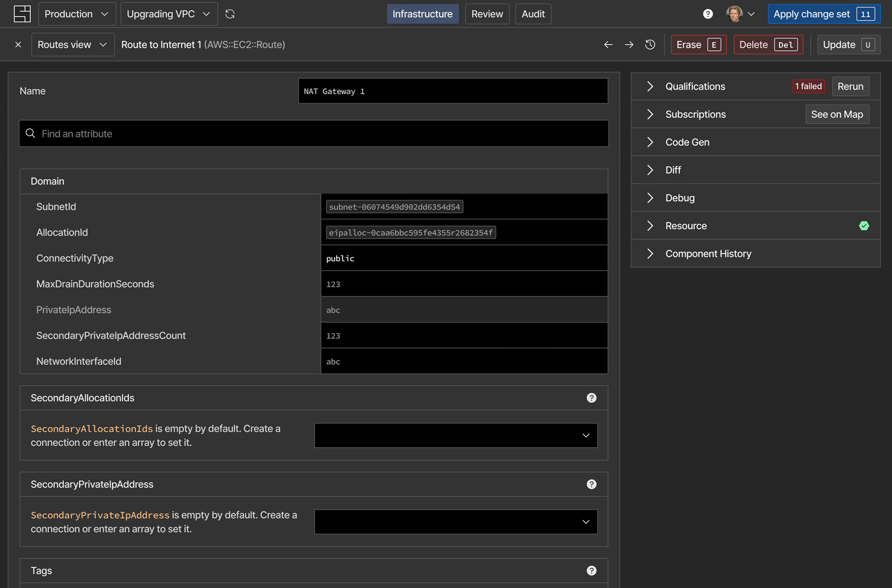Image resolution: width=892 pixels, height=588 pixels.
Task: Click the Erase button
Action: [x=699, y=45]
